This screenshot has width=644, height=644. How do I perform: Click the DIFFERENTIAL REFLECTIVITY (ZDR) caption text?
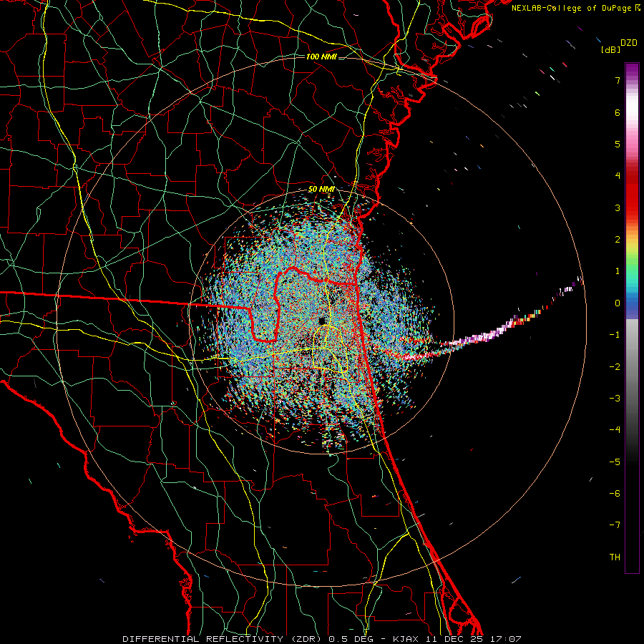point(223,639)
